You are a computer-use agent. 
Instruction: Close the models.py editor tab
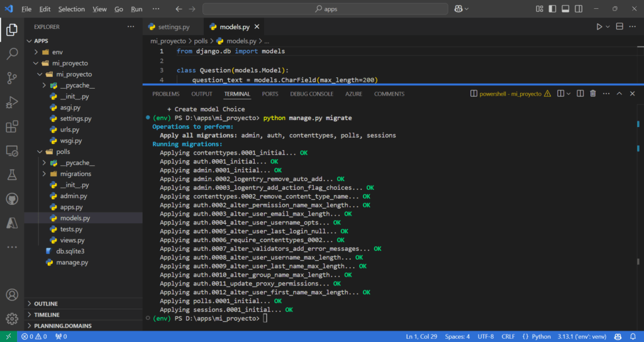tap(257, 26)
